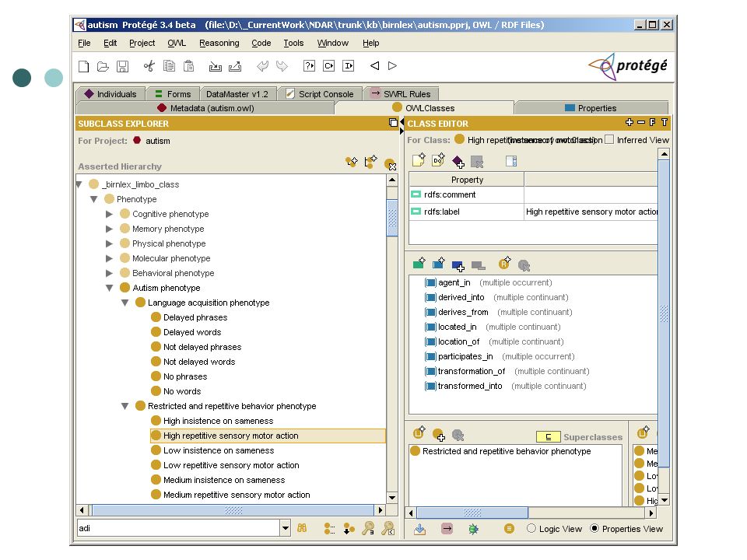
Task: Switch to the SWRL Rules tab
Action: click(x=402, y=94)
